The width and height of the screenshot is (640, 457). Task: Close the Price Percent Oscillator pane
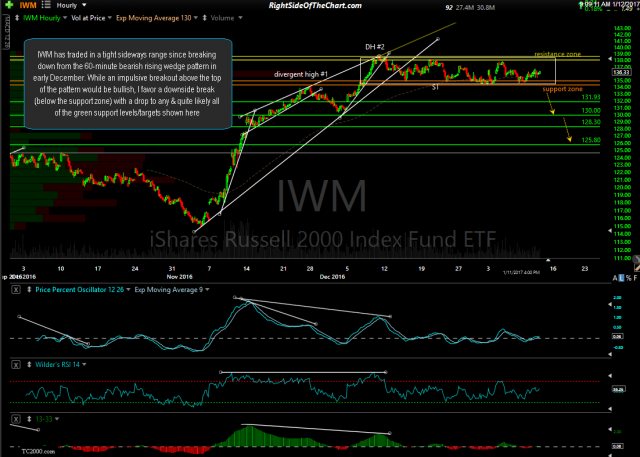[16, 290]
